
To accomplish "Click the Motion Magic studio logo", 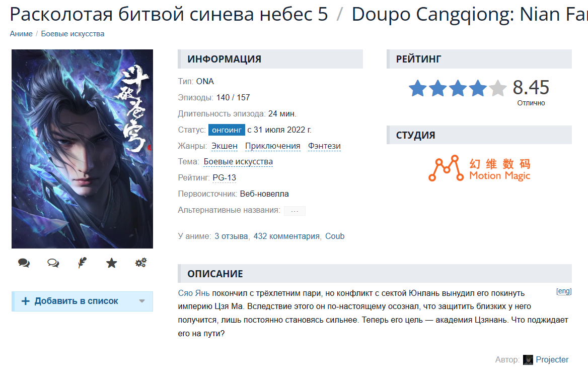I will tap(479, 168).
